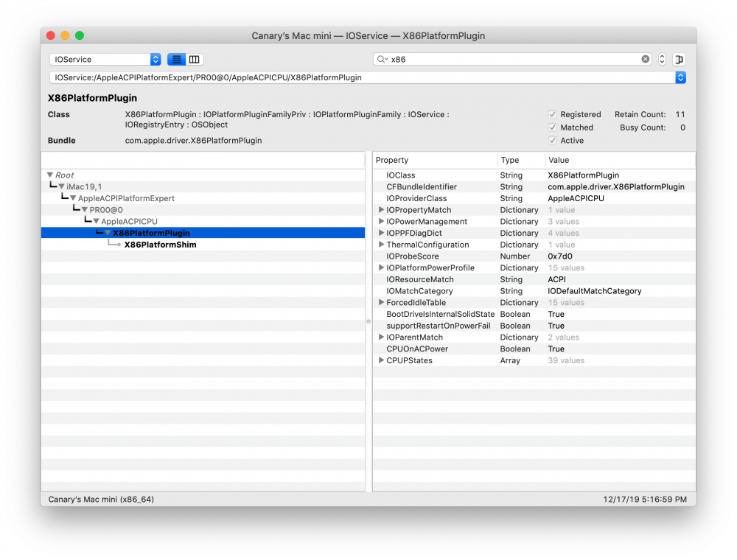Image resolution: width=737 pixels, height=560 pixels.
Task: Select the supportRestartOnPowerFail row
Action: [x=534, y=326]
